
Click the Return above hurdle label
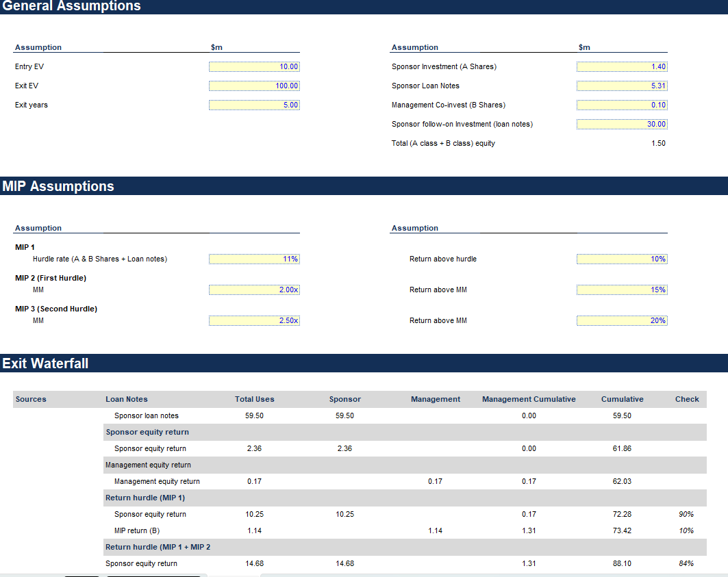tap(443, 259)
